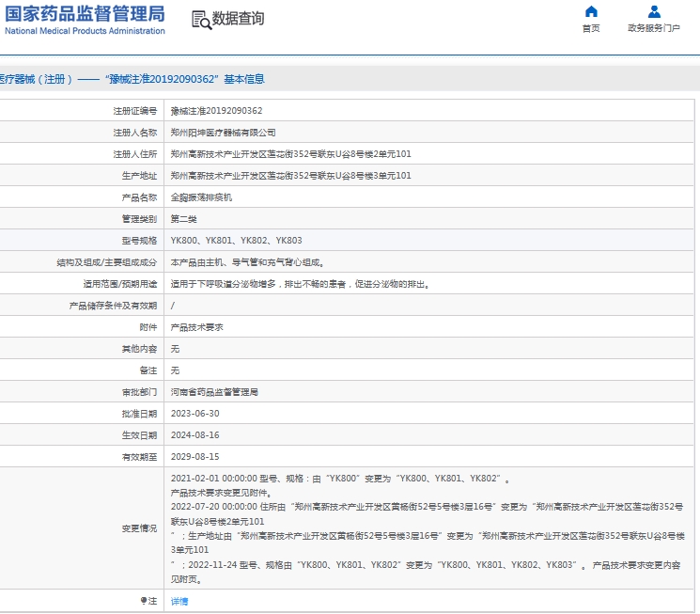Viewport: 700px width, 614px height.
Task: Click National Medical Products Administration text
Action: 85,31
